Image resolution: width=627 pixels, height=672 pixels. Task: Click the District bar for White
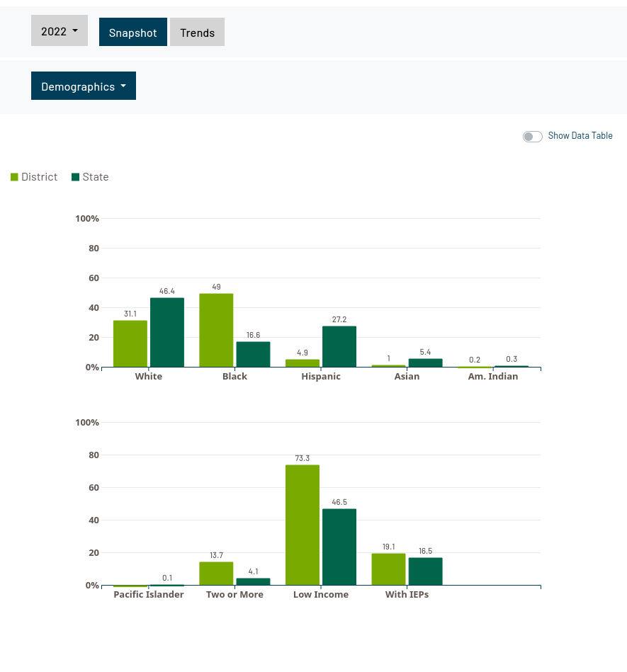pos(130,344)
